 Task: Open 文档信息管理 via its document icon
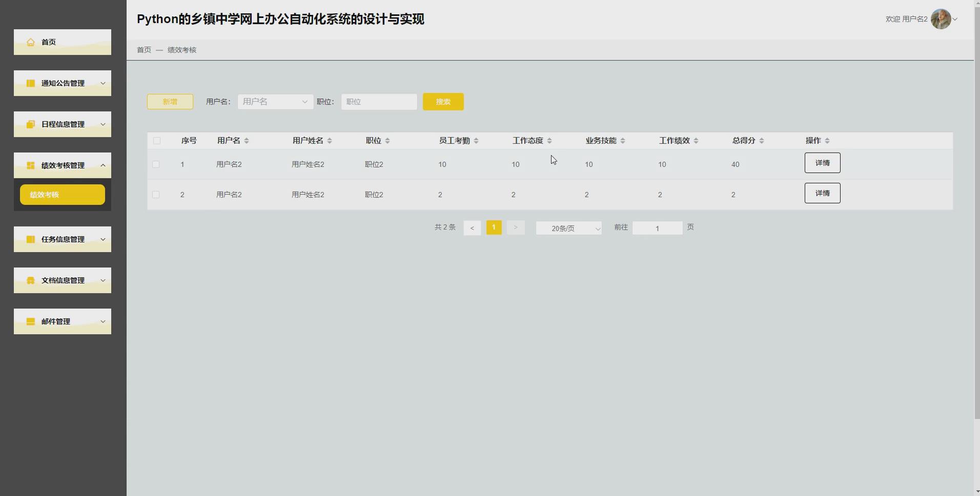pos(30,280)
